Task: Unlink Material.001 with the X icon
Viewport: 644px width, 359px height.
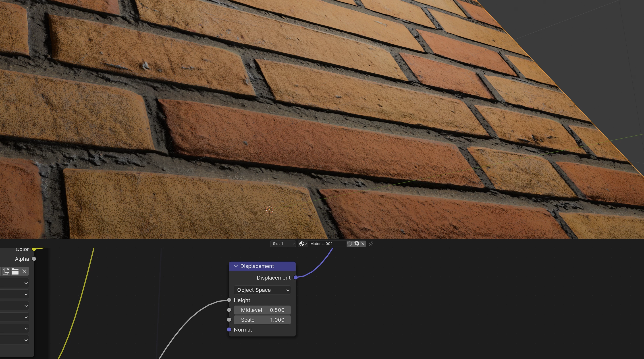Action: [363, 243]
